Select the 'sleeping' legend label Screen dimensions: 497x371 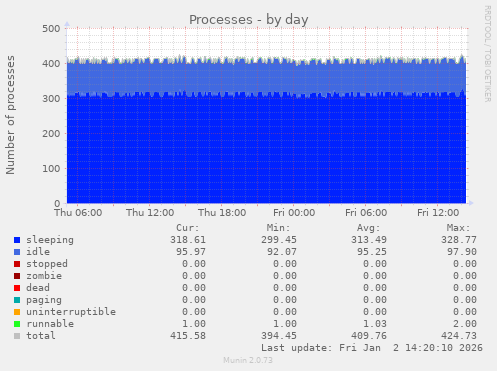pyautogui.click(x=50, y=240)
